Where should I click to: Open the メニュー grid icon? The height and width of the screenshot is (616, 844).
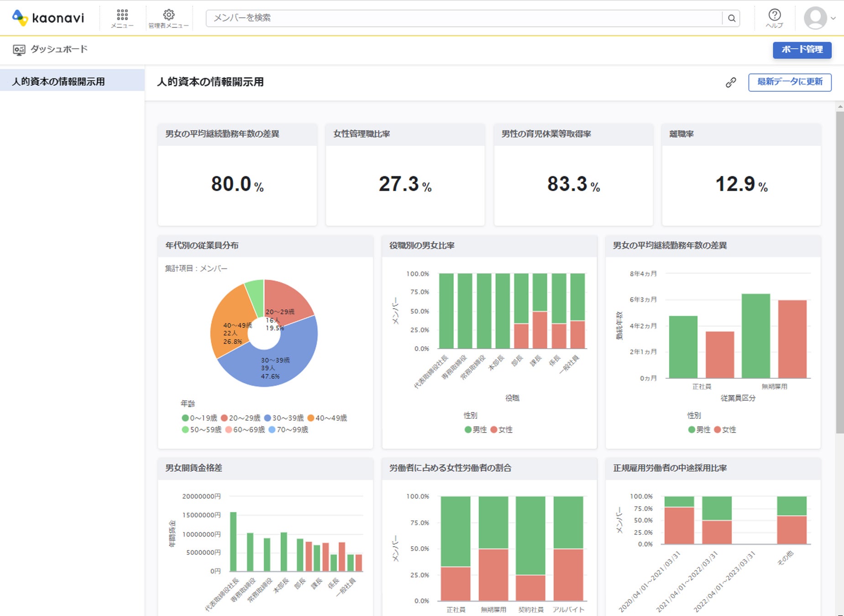coord(122,16)
